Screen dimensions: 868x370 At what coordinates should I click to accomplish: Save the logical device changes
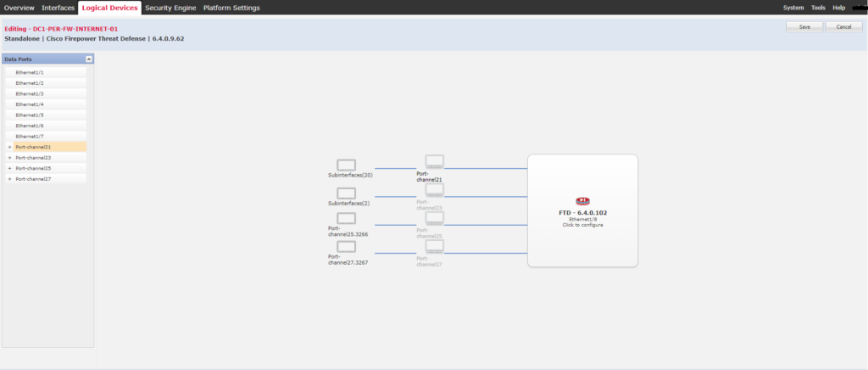point(804,27)
